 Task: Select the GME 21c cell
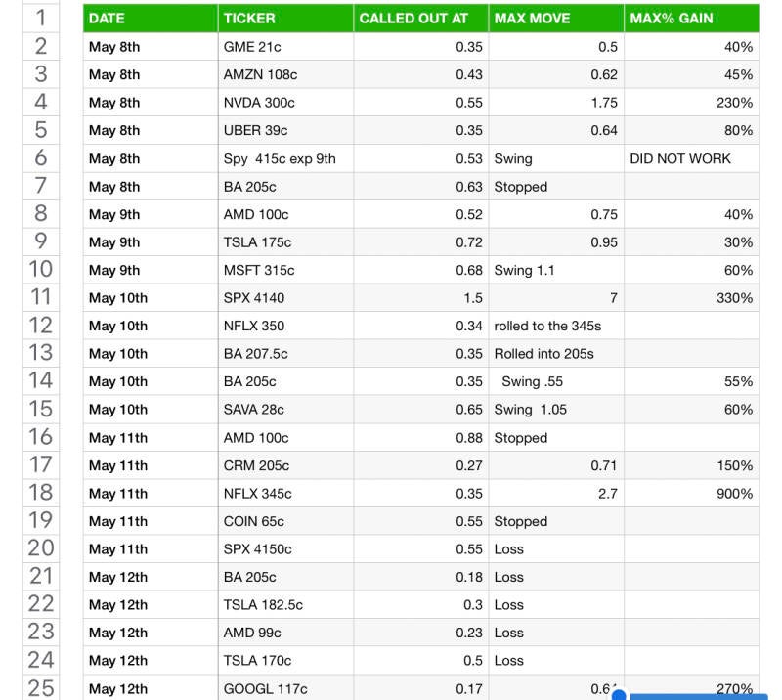pos(285,47)
